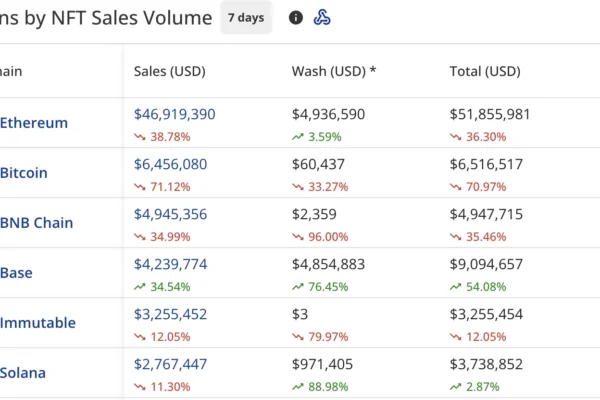Click the blue webhook icon in header
This screenshot has width=600, height=400.
point(322,17)
